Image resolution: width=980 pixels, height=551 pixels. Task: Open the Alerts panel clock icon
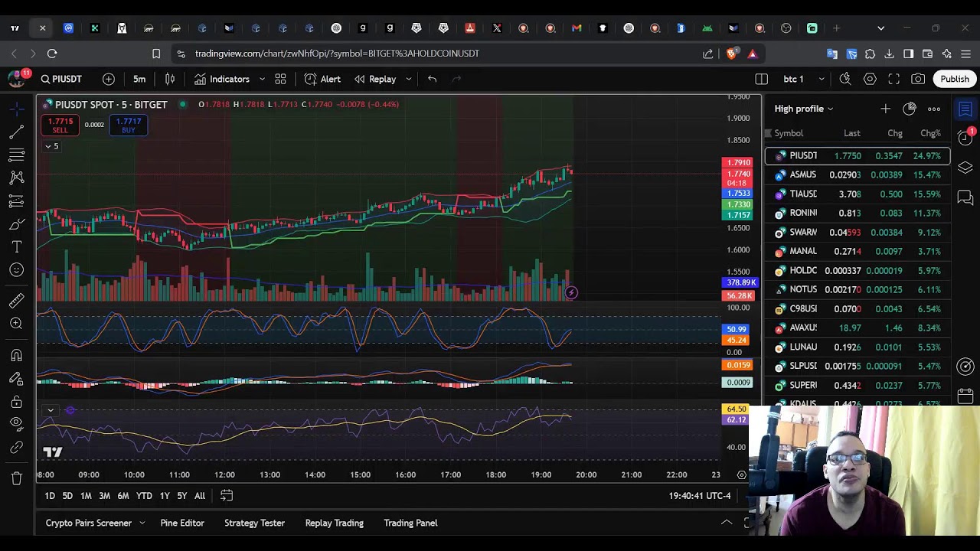click(965, 139)
